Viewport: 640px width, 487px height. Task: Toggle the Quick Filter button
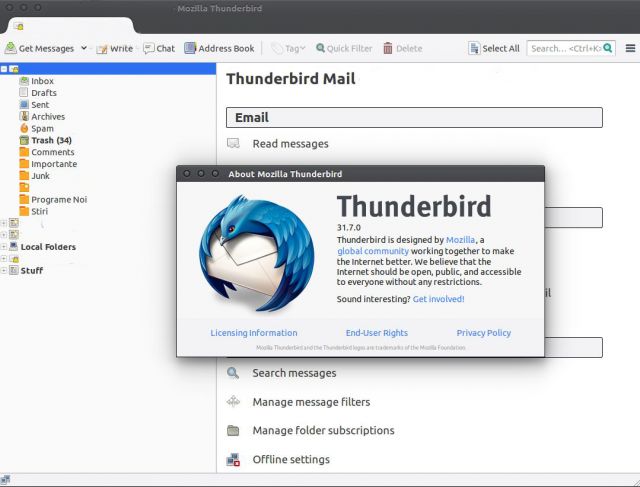coord(344,48)
